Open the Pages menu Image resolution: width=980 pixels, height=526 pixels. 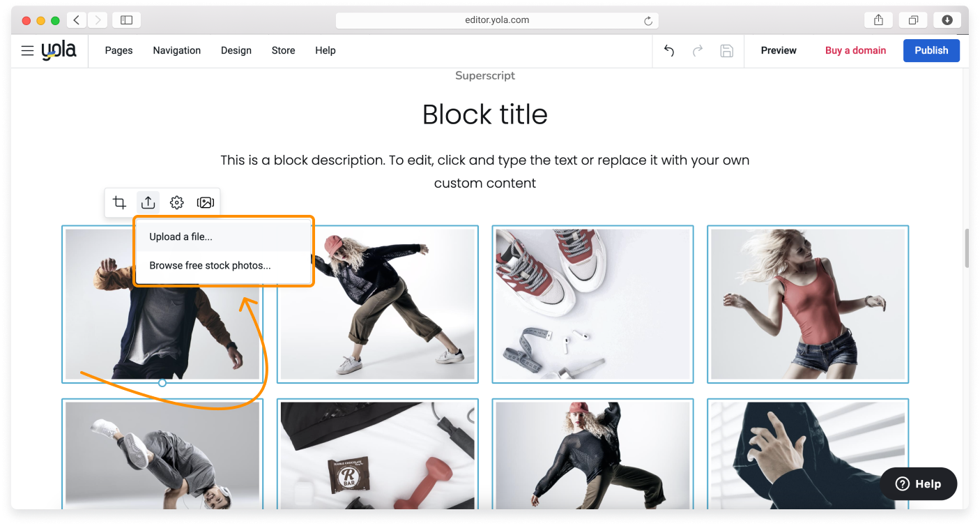[118, 50]
